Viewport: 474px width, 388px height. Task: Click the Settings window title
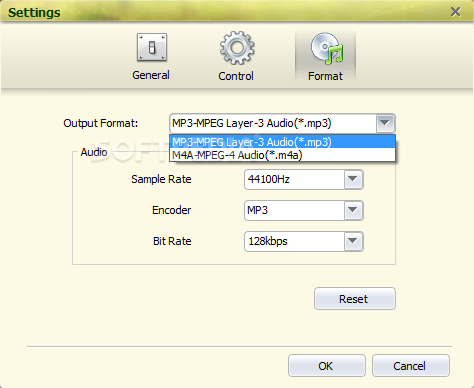tap(34, 13)
